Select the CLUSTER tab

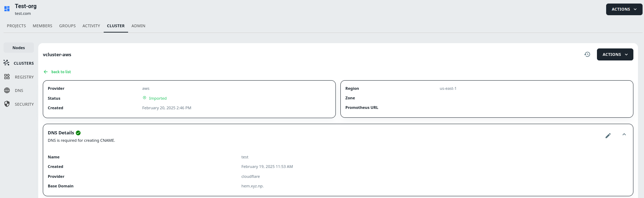[116, 26]
